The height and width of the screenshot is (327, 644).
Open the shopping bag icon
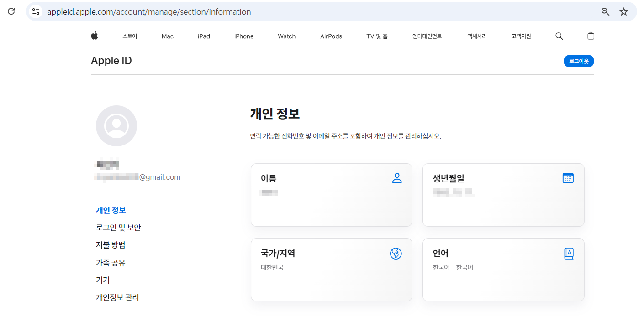[591, 36]
